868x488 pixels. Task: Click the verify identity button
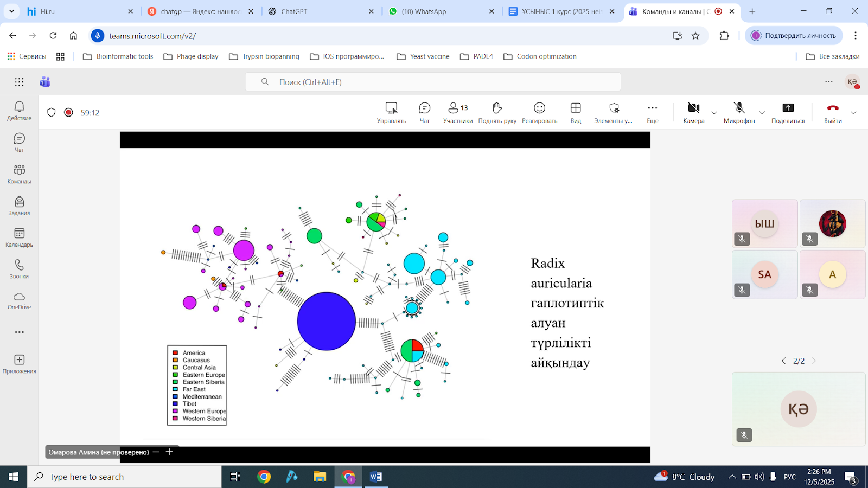click(794, 36)
